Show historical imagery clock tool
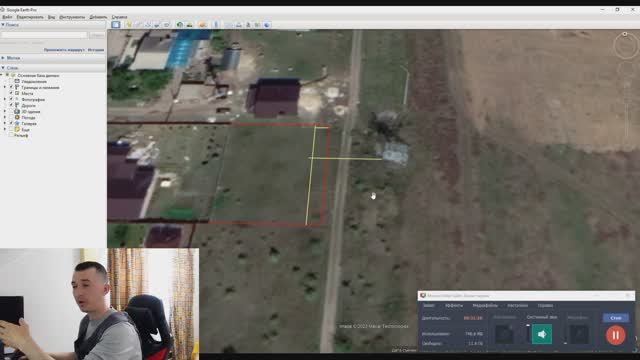Screen dimensions: 640x360 tap(180, 25)
